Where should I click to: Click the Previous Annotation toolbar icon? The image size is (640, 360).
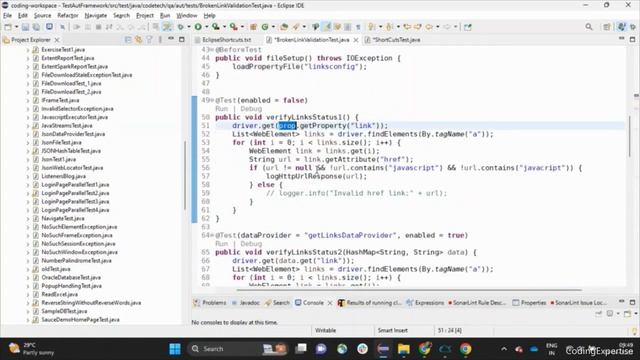click(389, 27)
